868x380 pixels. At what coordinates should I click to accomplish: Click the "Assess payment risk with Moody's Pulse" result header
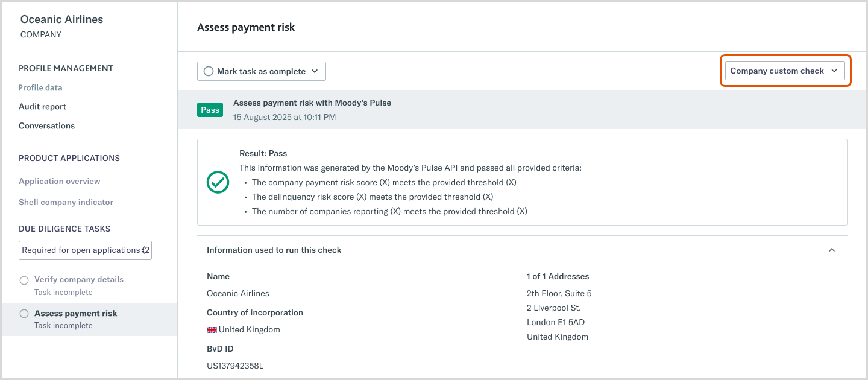312,103
